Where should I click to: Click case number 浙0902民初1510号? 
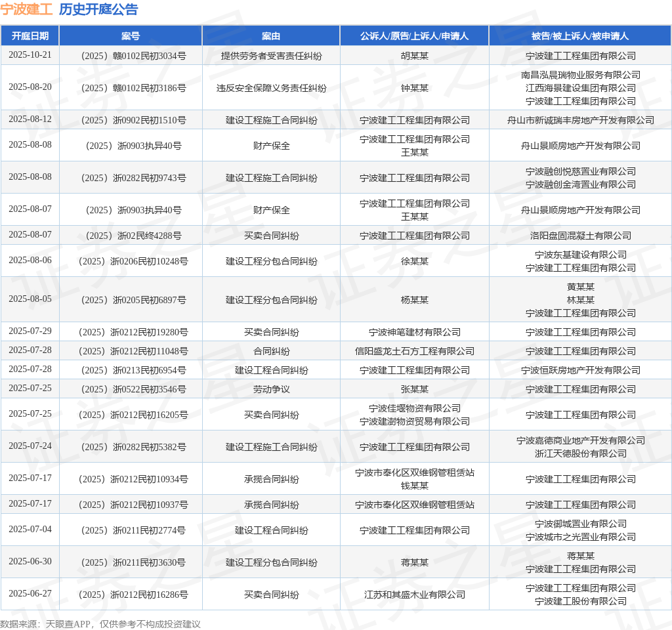point(134,120)
